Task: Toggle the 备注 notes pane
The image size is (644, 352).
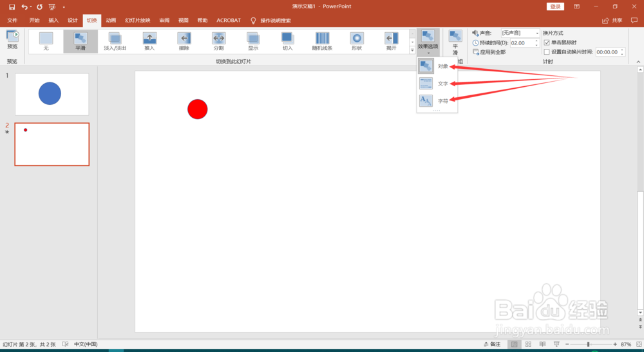Action: click(x=492, y=344)
